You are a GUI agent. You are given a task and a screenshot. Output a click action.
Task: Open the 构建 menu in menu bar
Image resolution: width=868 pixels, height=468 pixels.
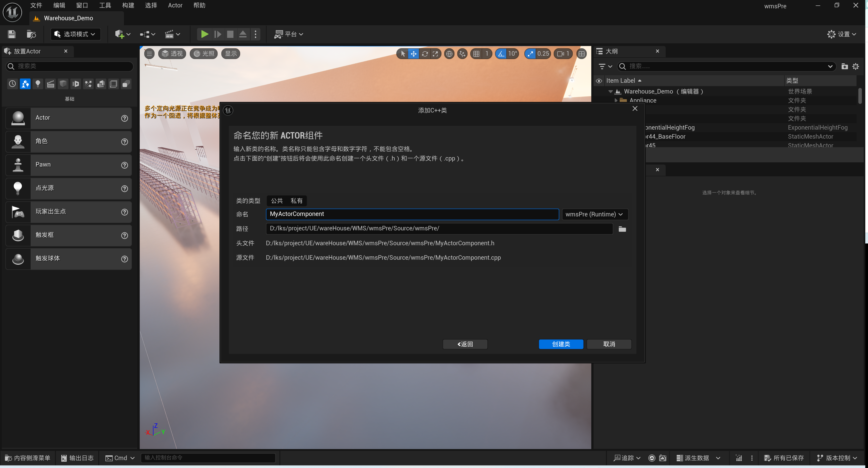[128, 5]
